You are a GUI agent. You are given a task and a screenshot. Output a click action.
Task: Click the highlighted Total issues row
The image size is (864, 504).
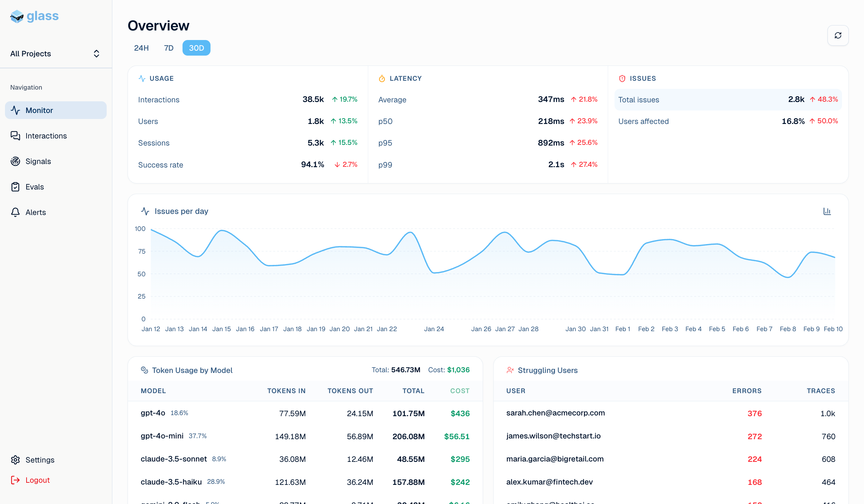(728, 100)
